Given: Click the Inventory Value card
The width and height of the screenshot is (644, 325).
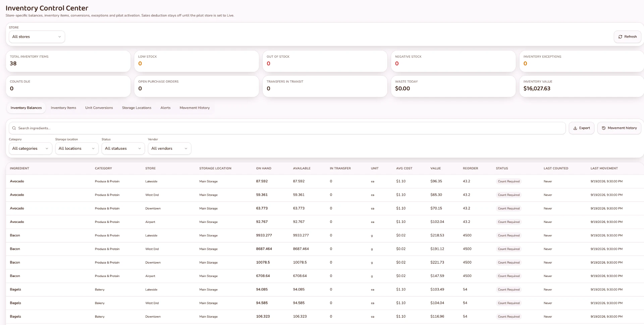Looking at the screenshot, I should (x=582, y=86).
